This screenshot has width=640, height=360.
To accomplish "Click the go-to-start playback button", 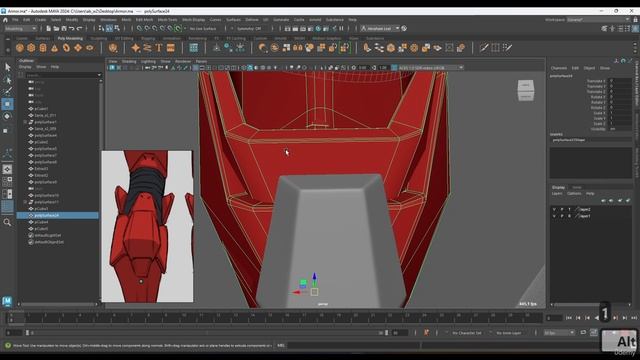I will [569, 318].
